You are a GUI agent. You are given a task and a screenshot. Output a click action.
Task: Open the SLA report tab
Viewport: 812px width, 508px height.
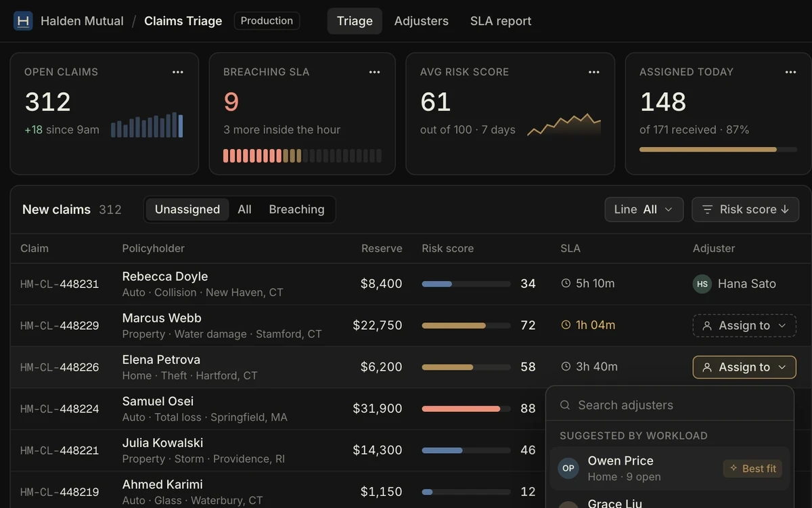[501, 21]
